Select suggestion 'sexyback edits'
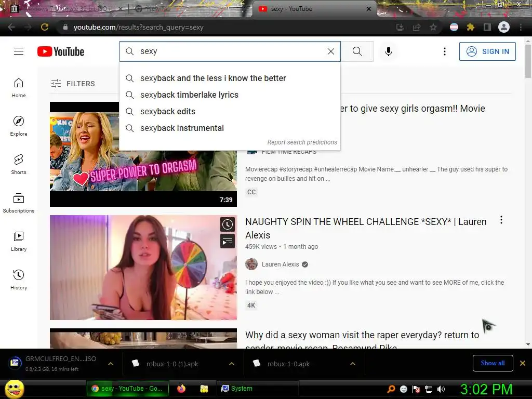Screen dimensions: 532x399 click(230, 111)
